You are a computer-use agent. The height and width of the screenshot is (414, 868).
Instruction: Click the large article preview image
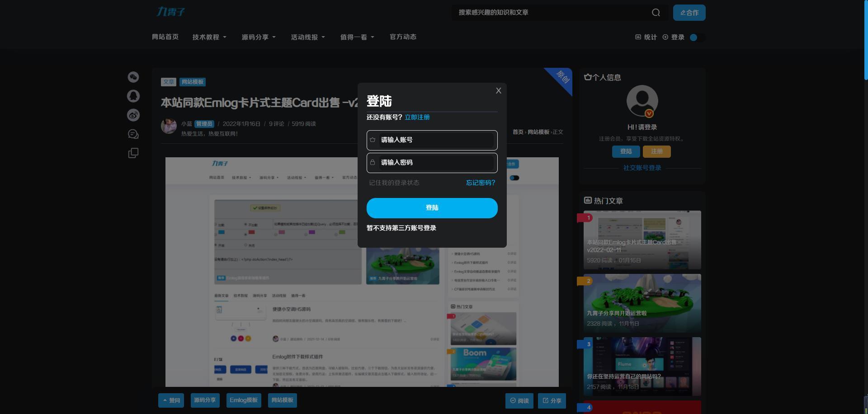(x=362, y=272)
